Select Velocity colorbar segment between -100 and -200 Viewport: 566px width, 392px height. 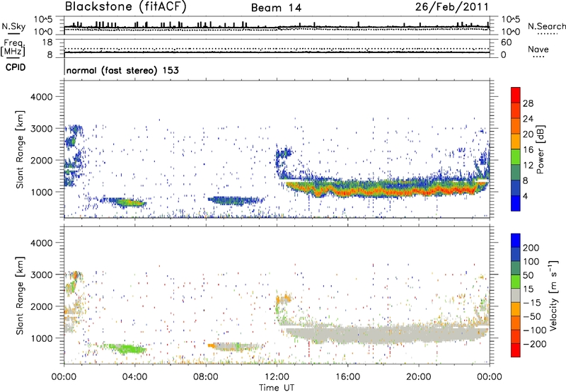coord(516,336)
